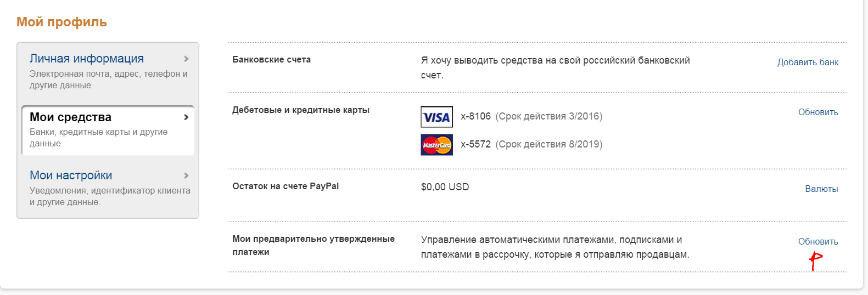Image resolution: width=868 pixels, height=295 pixels.
Task: Click Обновить for pre-approved payments
Action: pyautogui.click(x=817, y=242)
